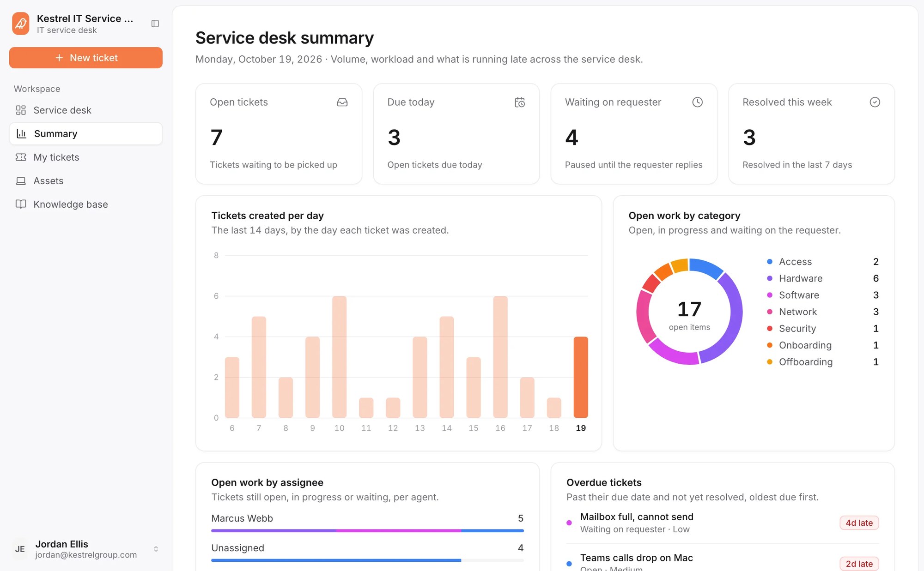Viewport: 924px width, 571px height.
Task: Click the Unassigned workload bar
Action: pyautogui.click(x=367, y=560)
